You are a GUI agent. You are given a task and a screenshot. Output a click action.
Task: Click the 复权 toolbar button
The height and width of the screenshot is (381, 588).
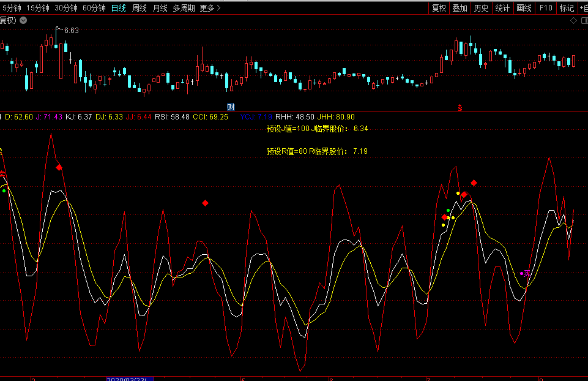[x=439, y=8]
